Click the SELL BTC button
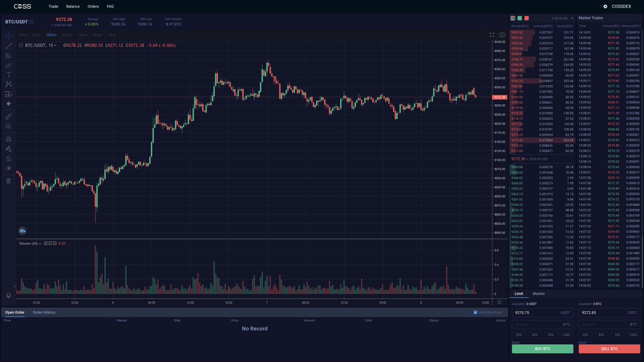Screen dimensions: 644x362 click(609, 348)
